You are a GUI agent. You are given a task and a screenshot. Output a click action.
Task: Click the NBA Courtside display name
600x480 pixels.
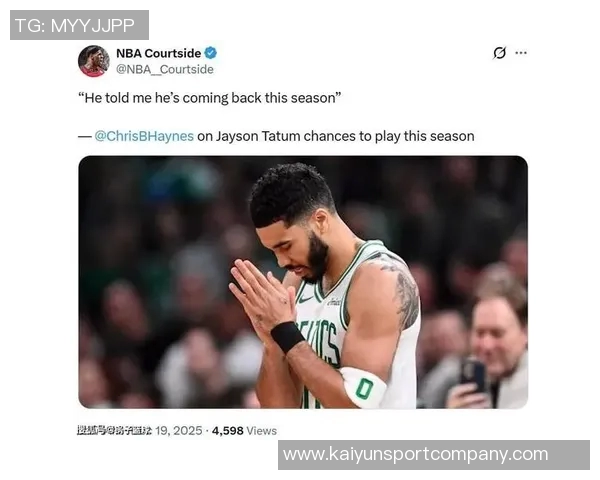point(158,53)
